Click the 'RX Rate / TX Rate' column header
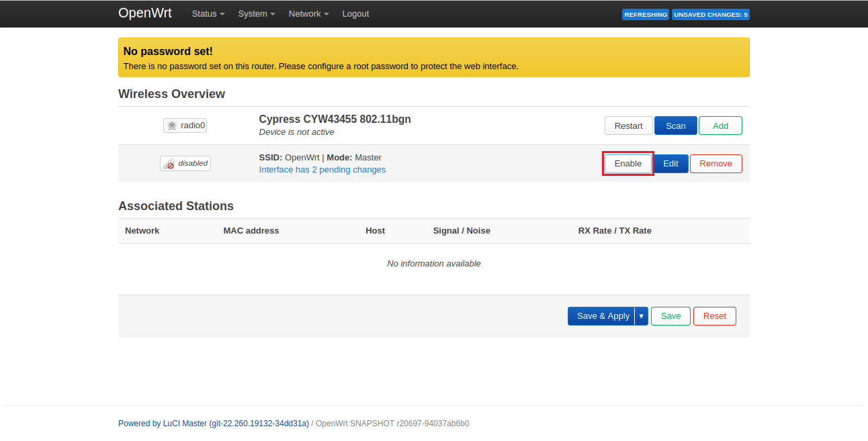Viewport: 868px width, 441px height. pyautogui.click(x=615, y=230)
